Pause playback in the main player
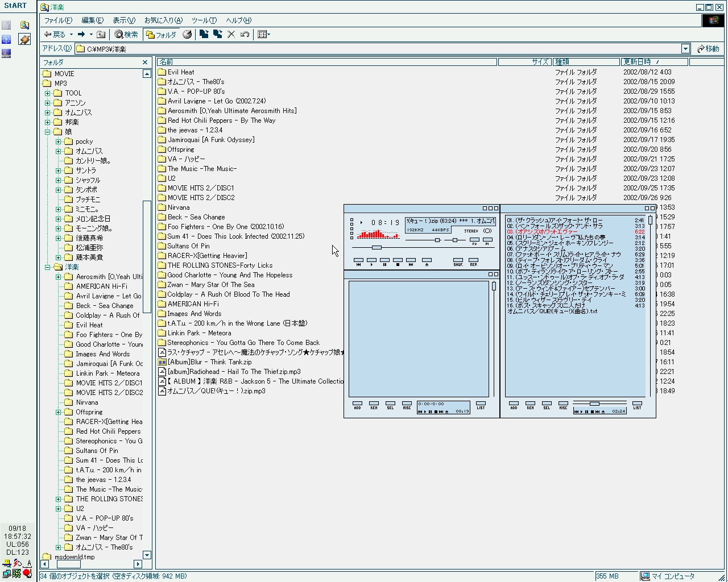Viewport: 728px width, 582px height. tap(384, 261)
